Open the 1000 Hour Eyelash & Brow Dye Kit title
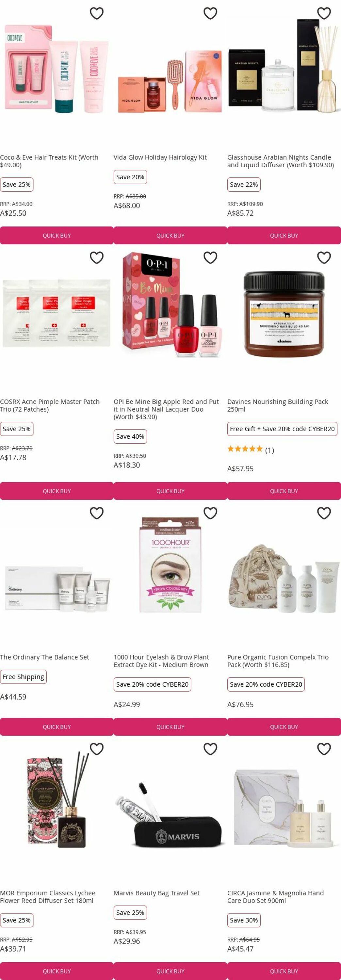 click(x=161, y=661)
